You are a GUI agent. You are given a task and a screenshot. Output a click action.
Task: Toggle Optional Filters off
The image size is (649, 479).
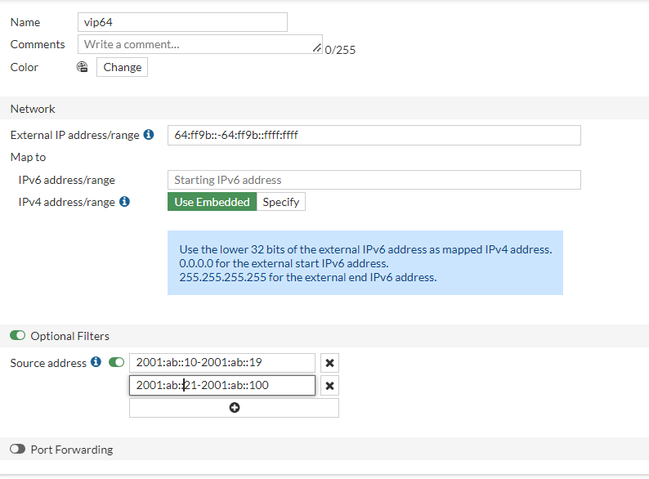point(18,336)
